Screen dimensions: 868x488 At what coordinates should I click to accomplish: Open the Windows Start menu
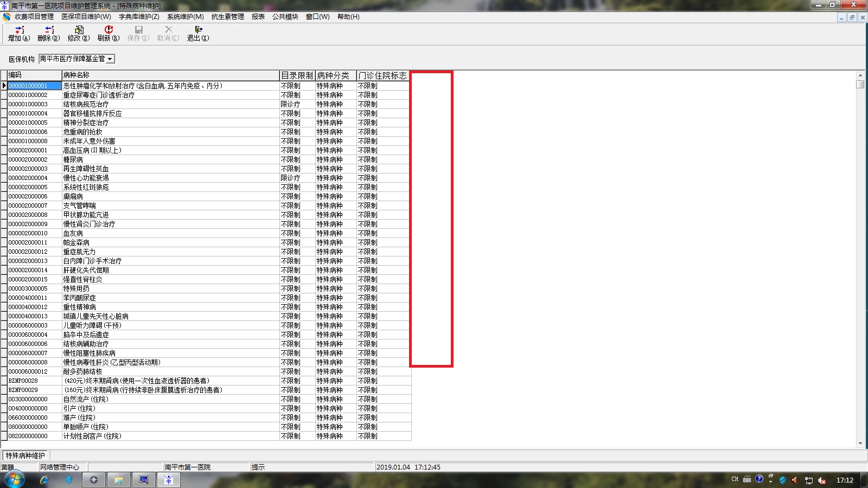pos(14,480)
